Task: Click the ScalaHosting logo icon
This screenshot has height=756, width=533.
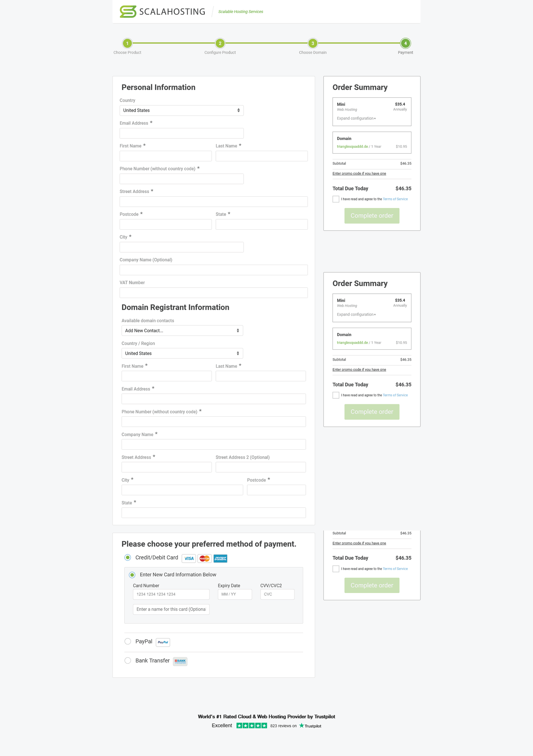Action: pos(128,12)
